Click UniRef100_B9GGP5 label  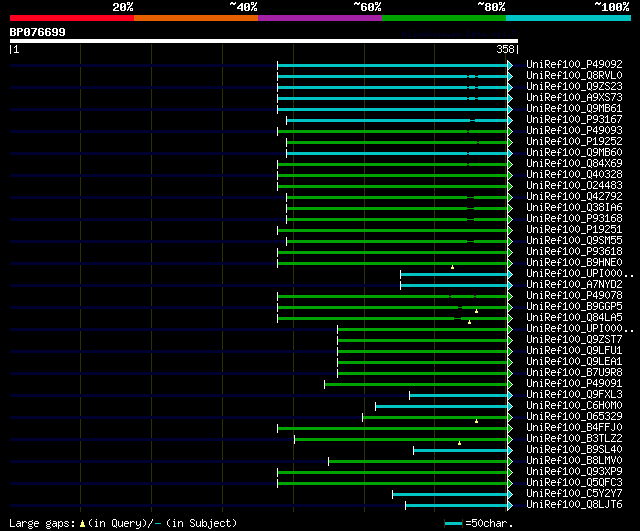pos(574,307)
